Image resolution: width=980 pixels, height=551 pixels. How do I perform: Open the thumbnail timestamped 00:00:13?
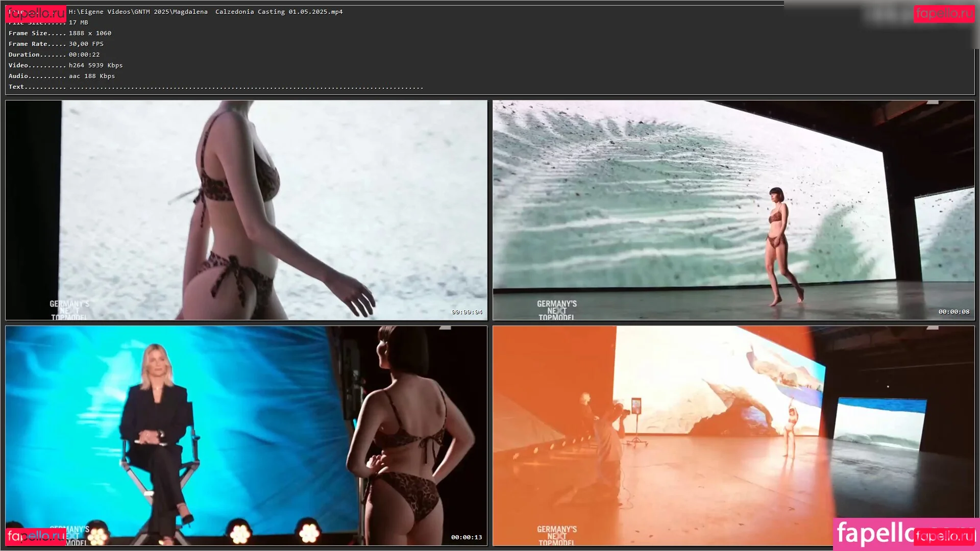point(246,435)
